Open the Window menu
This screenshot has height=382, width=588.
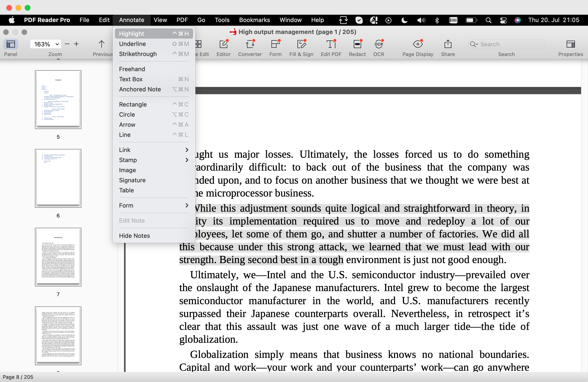[x=290, y=20]
